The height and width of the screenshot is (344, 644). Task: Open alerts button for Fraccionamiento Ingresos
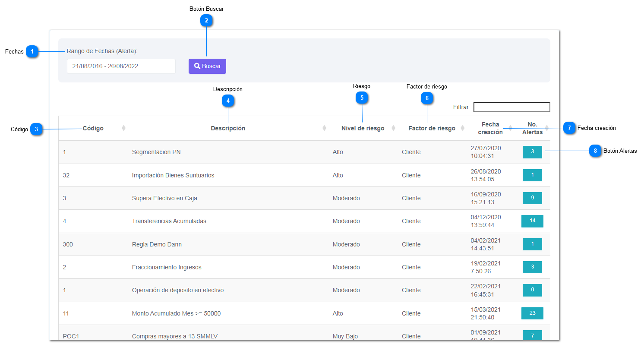coord(532,267)
